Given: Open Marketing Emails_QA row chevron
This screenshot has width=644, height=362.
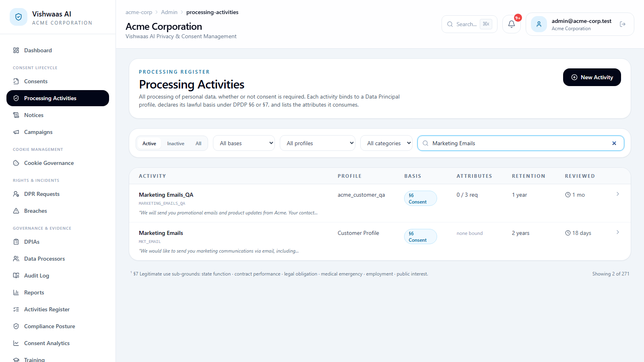Looking at the screenshot, I should tap(618, 194).
